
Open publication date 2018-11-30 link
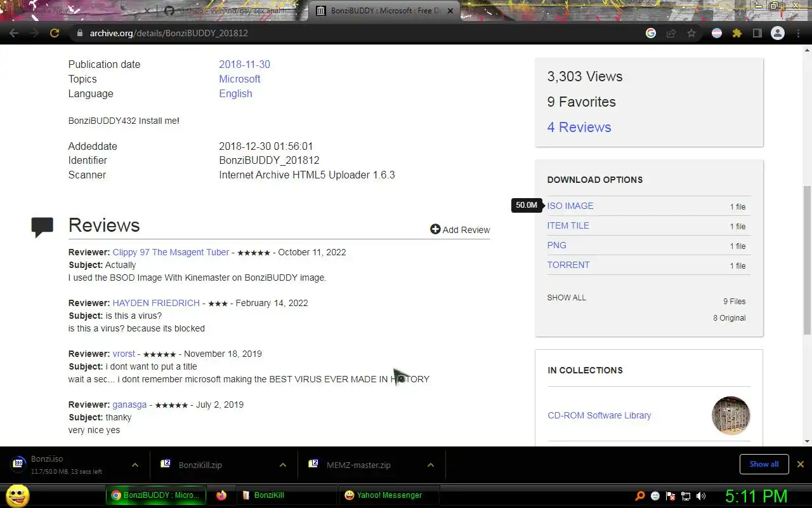244,64
